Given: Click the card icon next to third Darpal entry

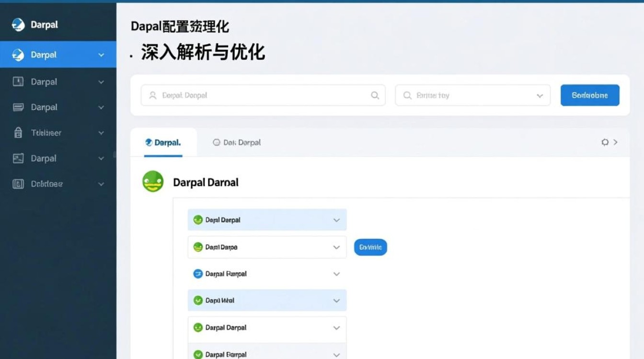Looking at the screenshot, I should [17, 107].
